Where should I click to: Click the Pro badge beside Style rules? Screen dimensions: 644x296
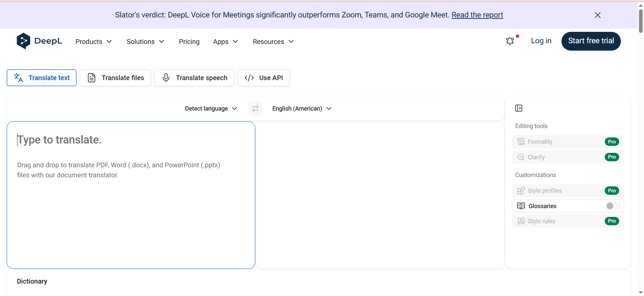coord(612,221)
